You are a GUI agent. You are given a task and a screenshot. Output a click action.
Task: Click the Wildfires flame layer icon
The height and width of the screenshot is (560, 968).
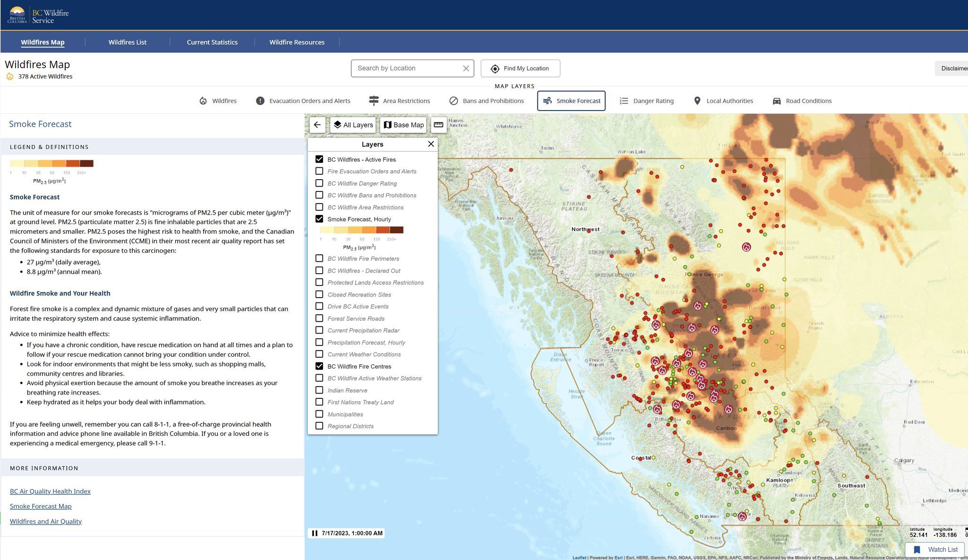tap(203, 101)
